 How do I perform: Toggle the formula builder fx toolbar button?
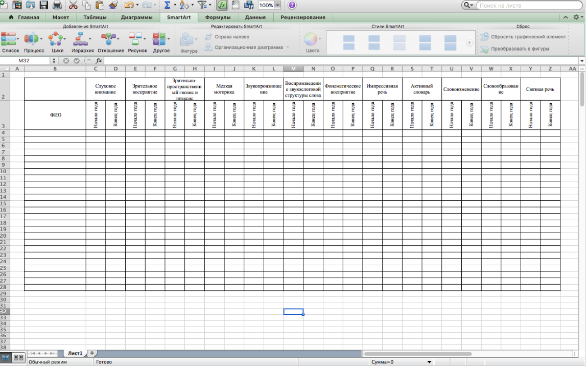pyautogui.click(x=222, y=6)
